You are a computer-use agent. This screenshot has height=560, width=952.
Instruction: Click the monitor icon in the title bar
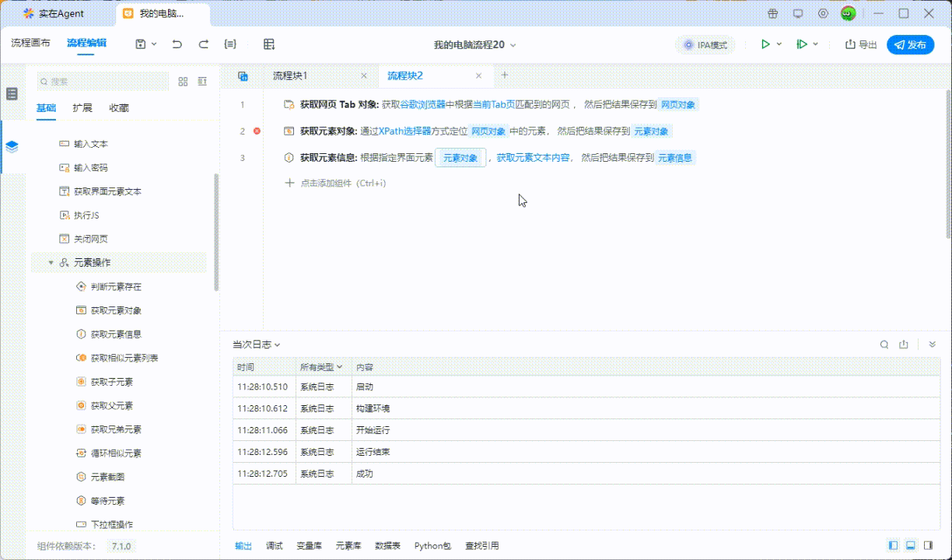point(797,13)
